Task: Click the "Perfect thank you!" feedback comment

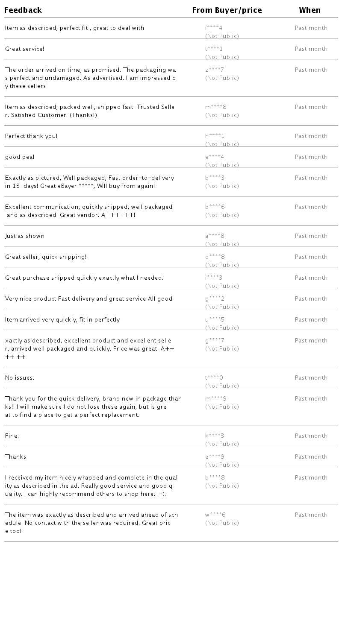Action: 31,136
